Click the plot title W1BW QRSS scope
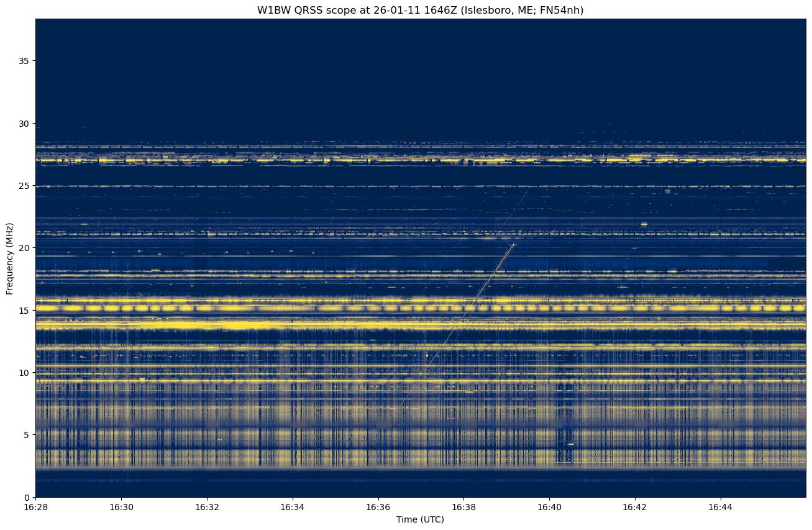 tap(420, 10)
